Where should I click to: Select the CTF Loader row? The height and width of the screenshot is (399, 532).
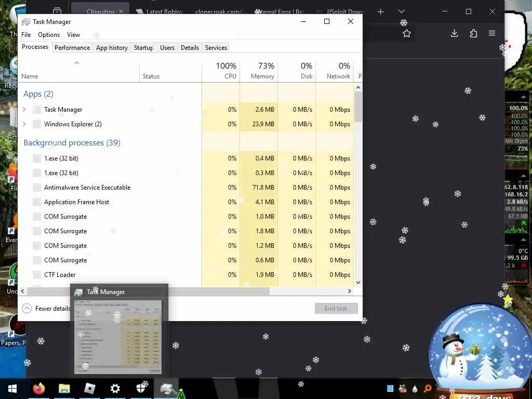pyautogui.click(x=186, y=274)
